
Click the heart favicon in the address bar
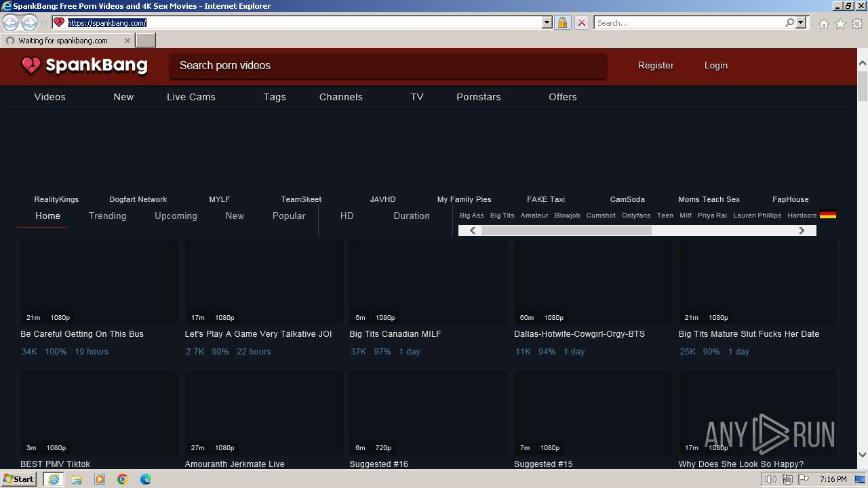tap(59, 22)
